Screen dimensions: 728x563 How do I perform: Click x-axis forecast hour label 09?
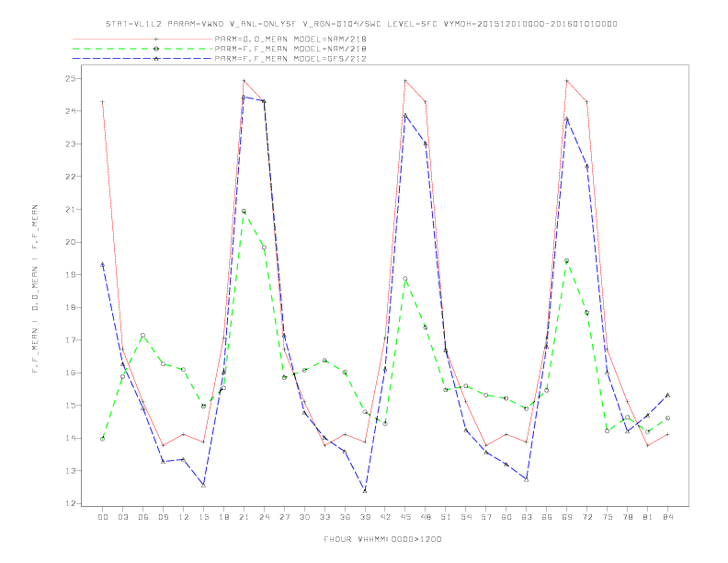pos(163,517)
